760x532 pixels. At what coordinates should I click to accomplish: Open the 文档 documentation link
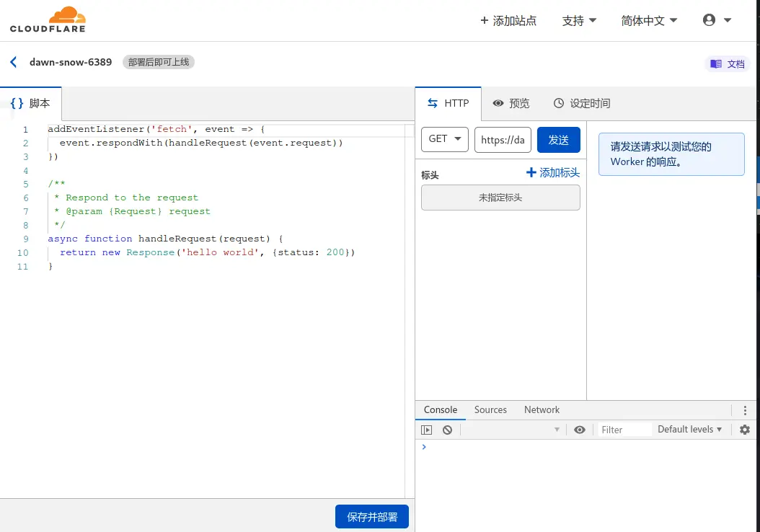click(x=728, y=64)
